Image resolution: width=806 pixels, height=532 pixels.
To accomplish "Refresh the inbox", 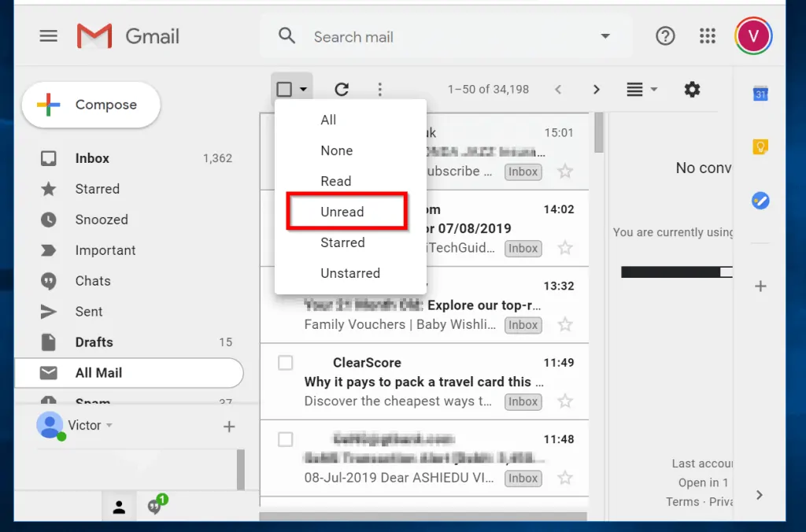I will pos(341,89).
